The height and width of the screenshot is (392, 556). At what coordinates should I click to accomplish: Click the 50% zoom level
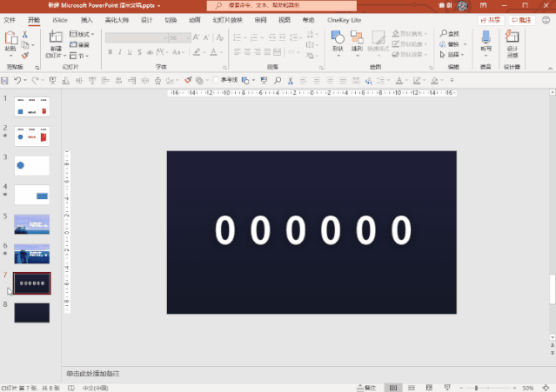click(527, 389)
